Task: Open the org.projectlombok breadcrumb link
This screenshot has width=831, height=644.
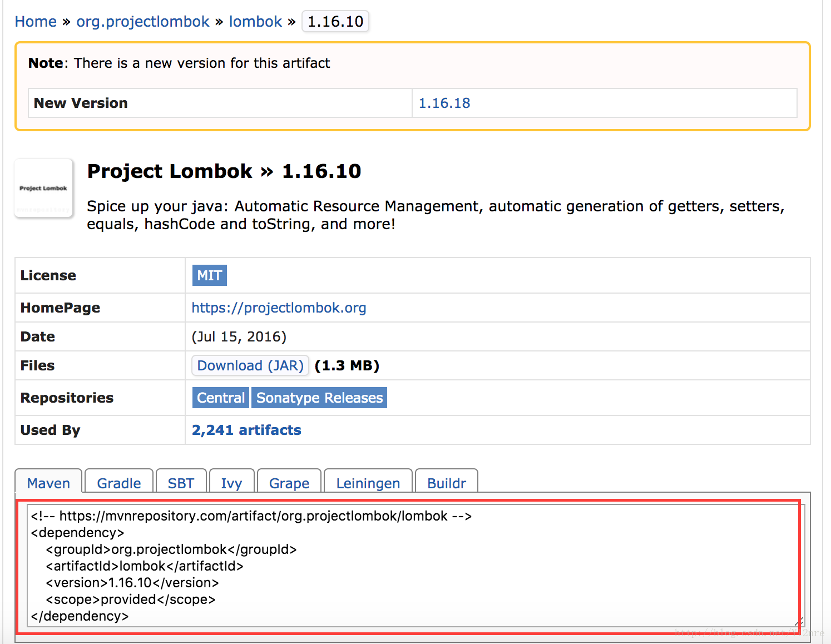Action: pyautogui.click(x=143, y=22)
